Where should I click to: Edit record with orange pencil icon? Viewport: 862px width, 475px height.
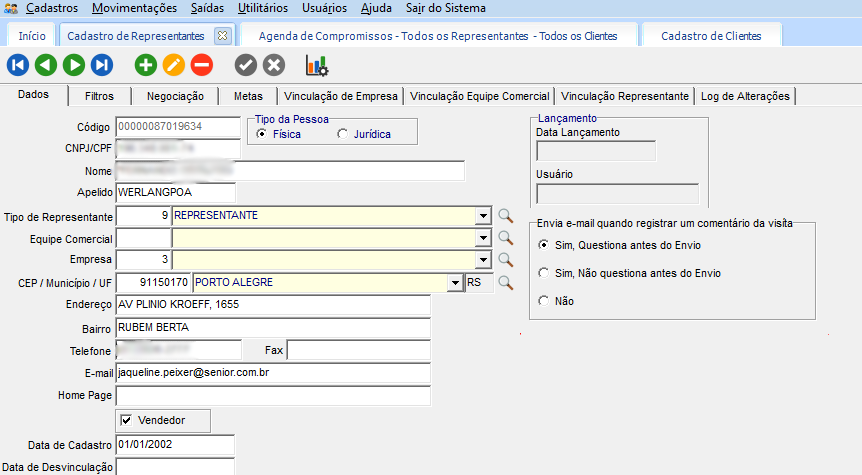[174, 65]
